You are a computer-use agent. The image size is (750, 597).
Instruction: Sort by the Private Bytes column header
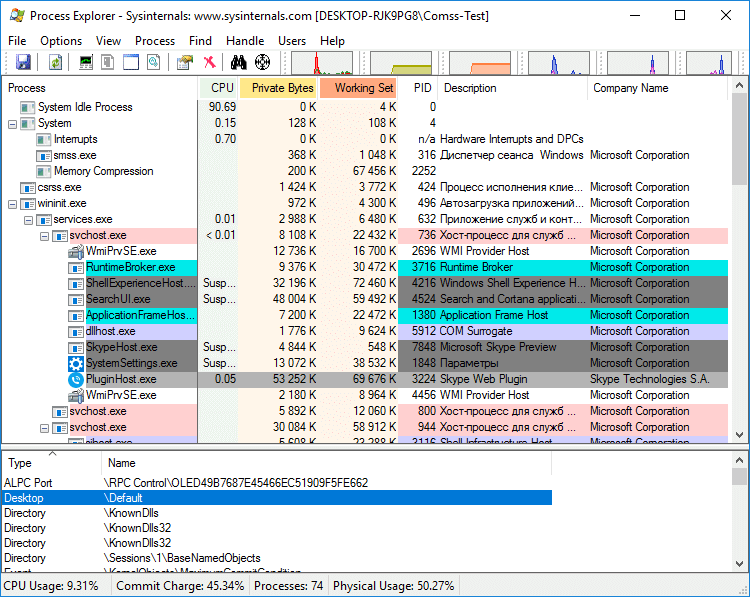(277, 88)
